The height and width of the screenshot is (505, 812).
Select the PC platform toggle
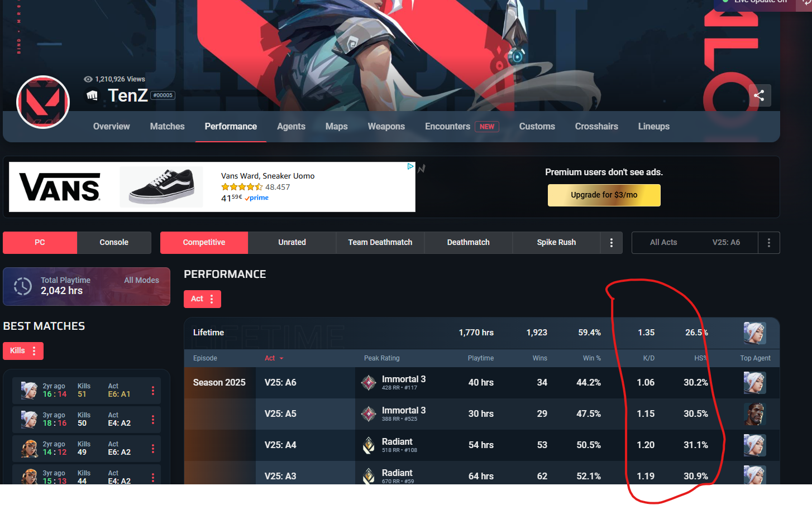coord(40,243)
